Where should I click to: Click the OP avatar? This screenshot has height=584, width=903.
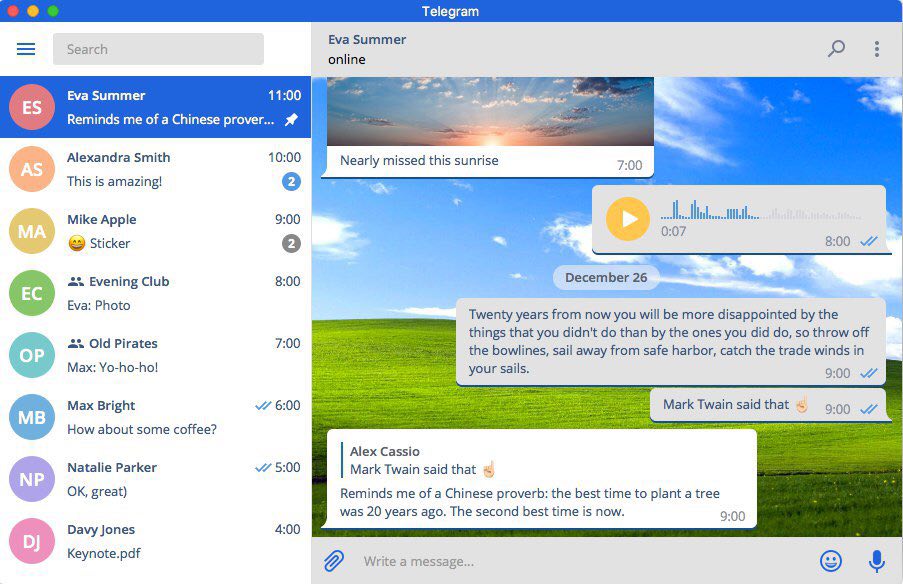pyautogui.click(x=32, y=355)
